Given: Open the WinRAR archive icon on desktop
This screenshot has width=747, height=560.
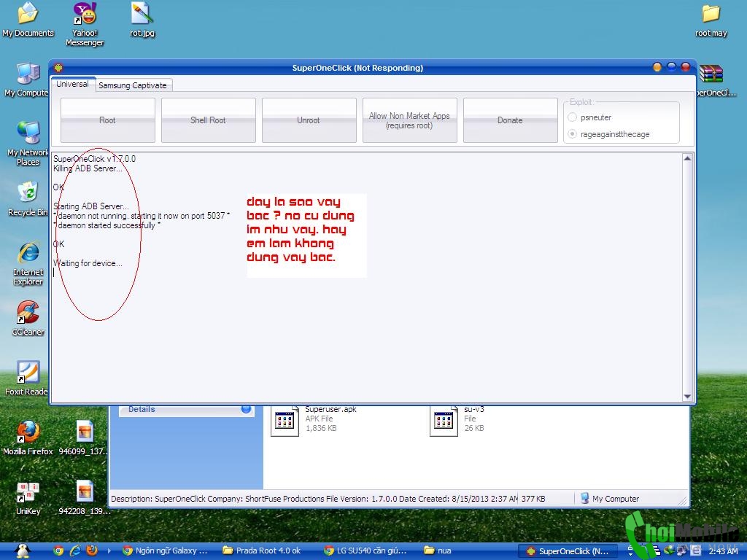Looking at the screenshot, I should [711, 74].
